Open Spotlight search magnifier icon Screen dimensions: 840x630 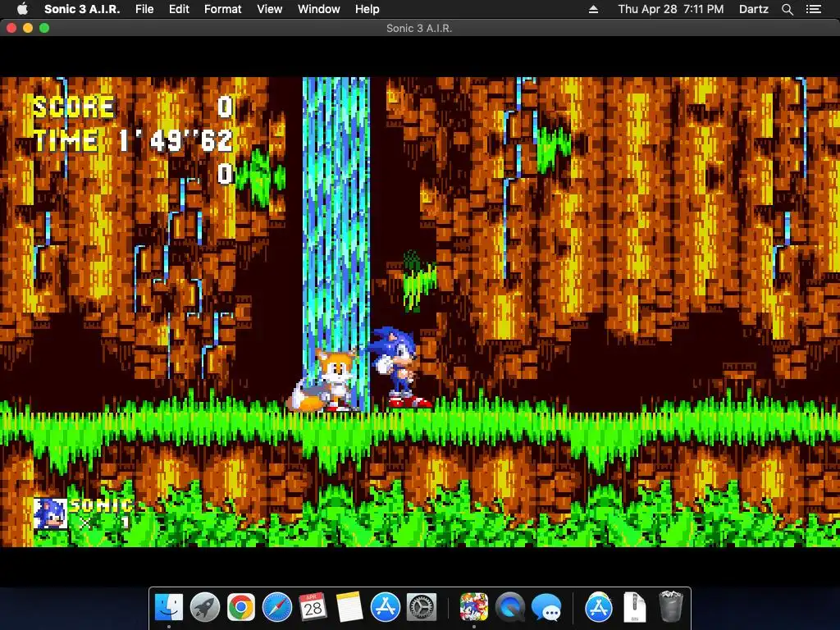(x=787, y=9)
